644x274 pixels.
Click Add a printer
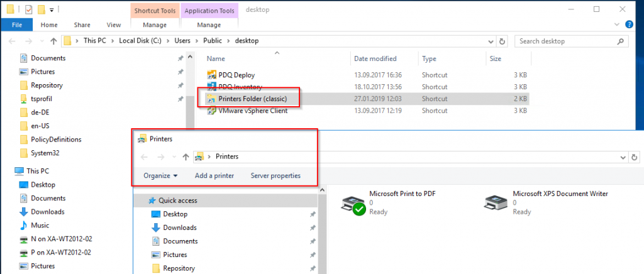[214, 175]
